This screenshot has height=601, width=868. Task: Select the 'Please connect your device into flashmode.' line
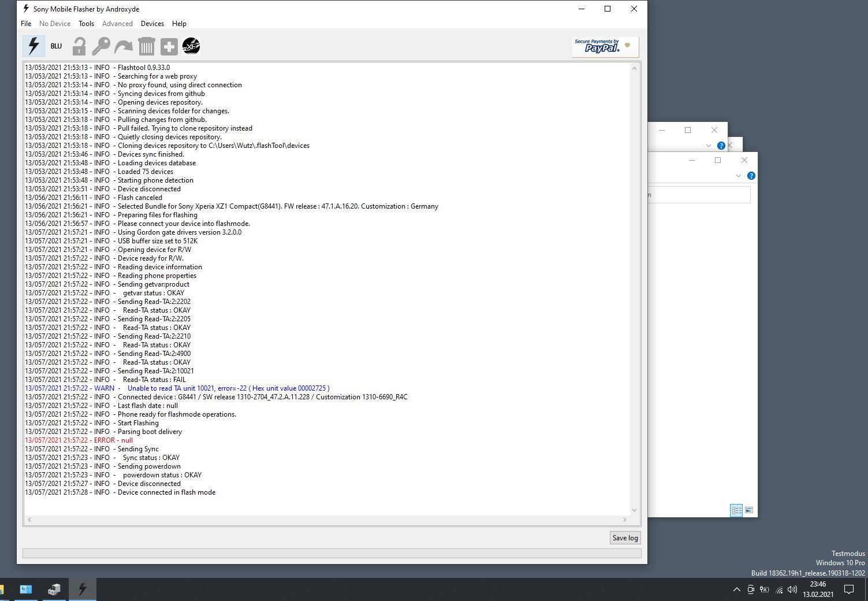click(x=137, y=224)
